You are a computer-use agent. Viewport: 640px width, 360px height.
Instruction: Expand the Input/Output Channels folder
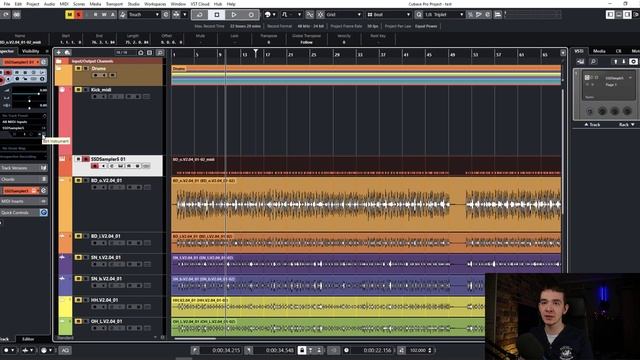pos(59,61)
